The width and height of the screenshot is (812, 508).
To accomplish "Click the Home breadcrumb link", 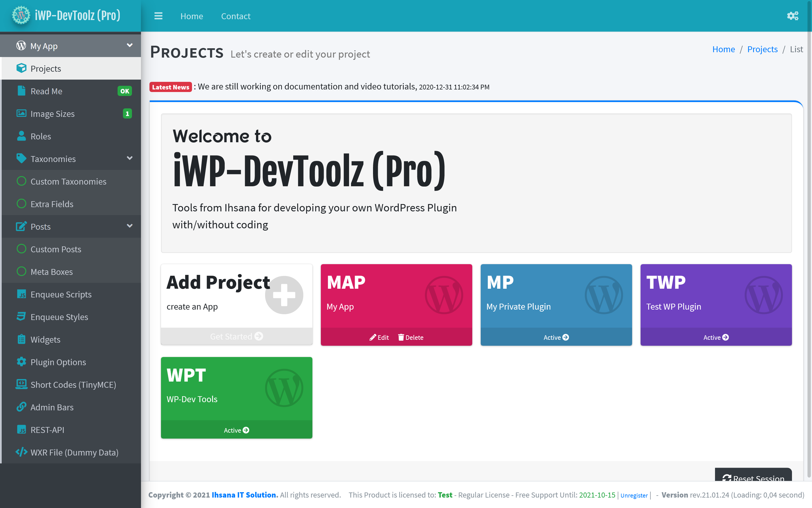I will click(x=723, y=49).
